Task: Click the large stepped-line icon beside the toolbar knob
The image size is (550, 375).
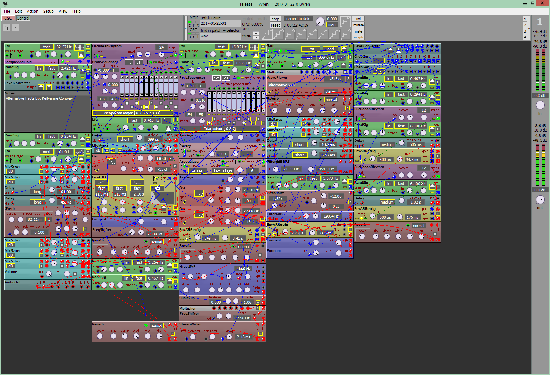Action: click(345, 22)
